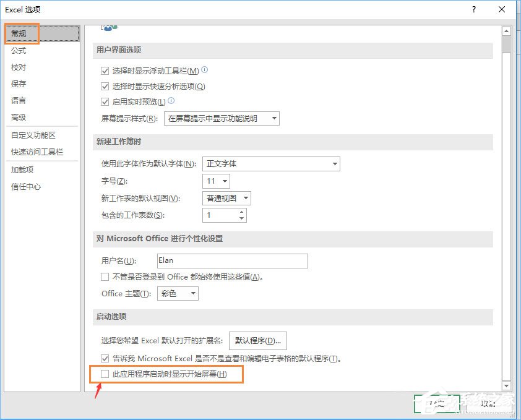Open dialog help via question mark icon
Image resolution: width=521 pixels, height=420 pixels.
point(473,9)
